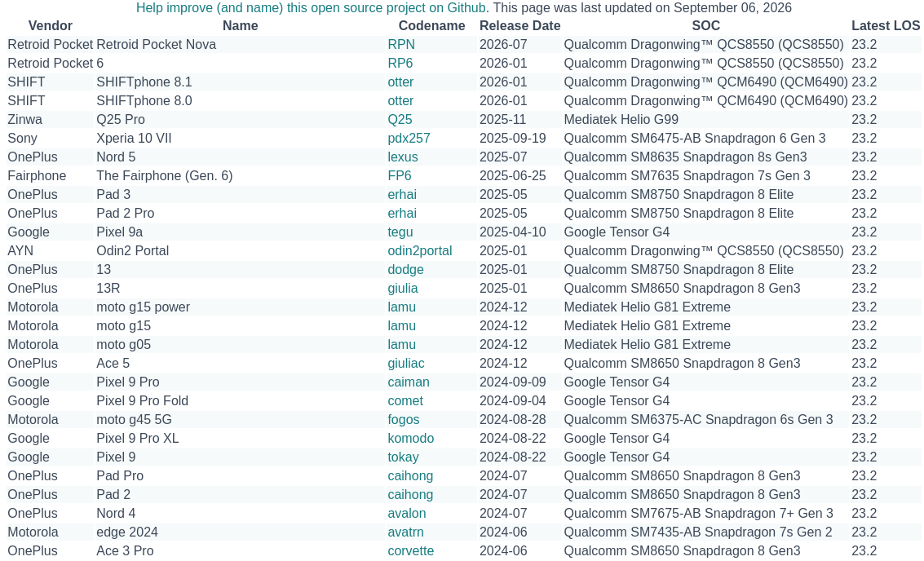The image size is (924, 561).
Task: Select the komodo codename link
Action: click(x=411, y=439)
